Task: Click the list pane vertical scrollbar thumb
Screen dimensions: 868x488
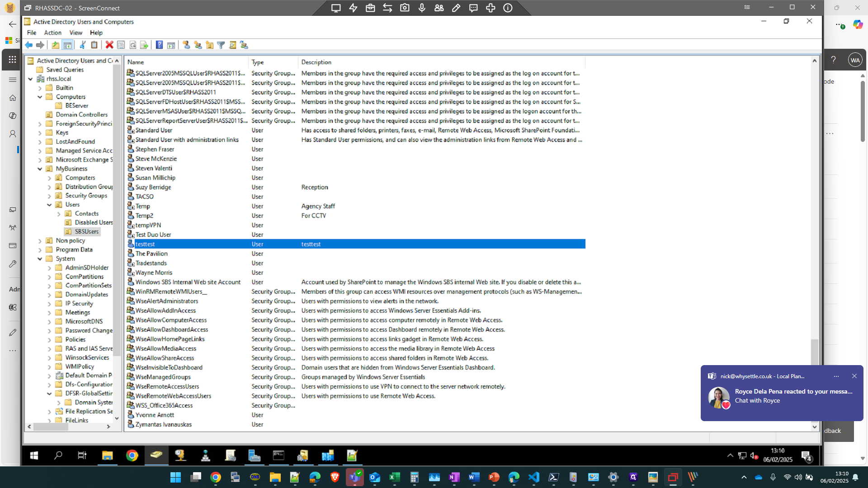Action: 814,352
